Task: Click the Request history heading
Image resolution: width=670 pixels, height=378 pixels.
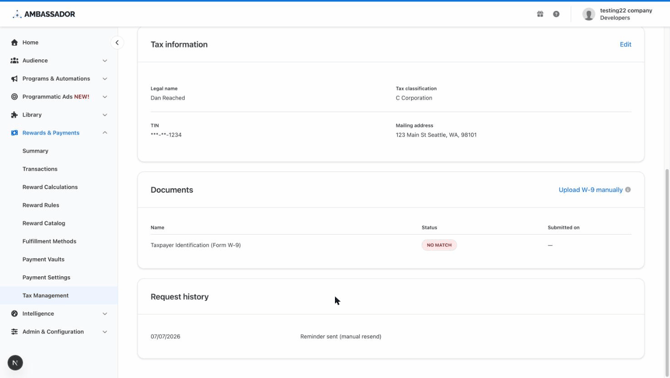Action: 179,297
